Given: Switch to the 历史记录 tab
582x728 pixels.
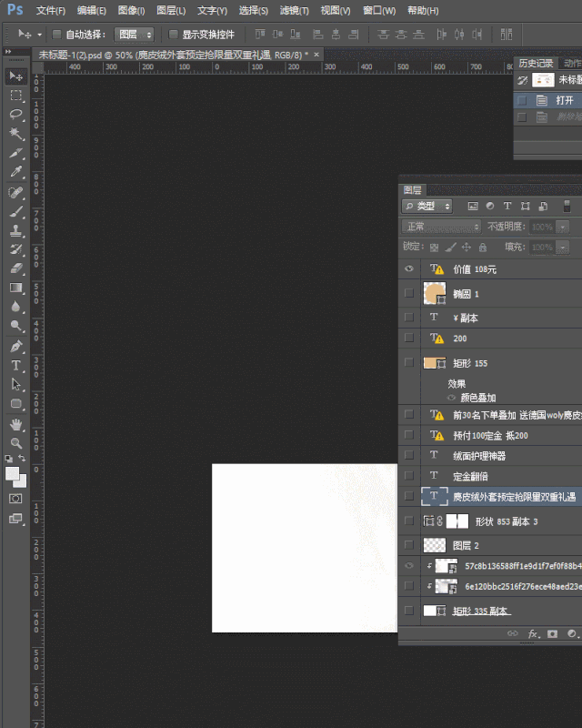Looking at the screenshot, I should pyautogui.click(x=536, y=63).
